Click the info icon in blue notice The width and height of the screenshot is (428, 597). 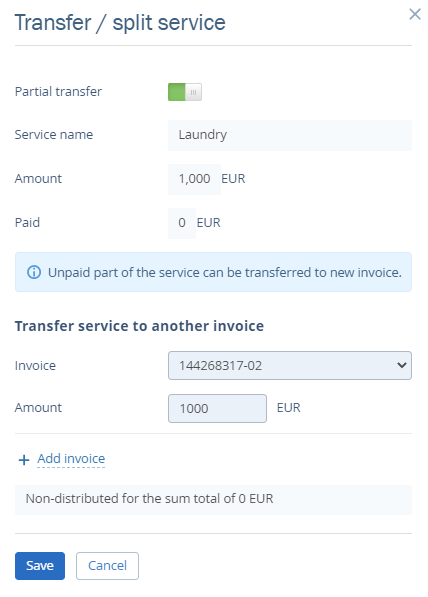pos(34,272)
